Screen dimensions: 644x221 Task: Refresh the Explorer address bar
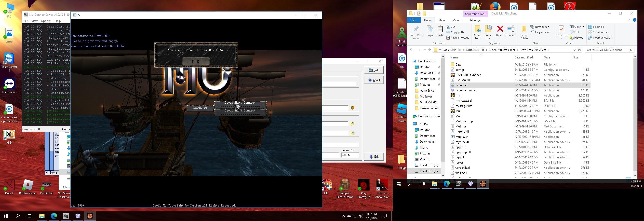pyautogui.click(x=579, y=50)
